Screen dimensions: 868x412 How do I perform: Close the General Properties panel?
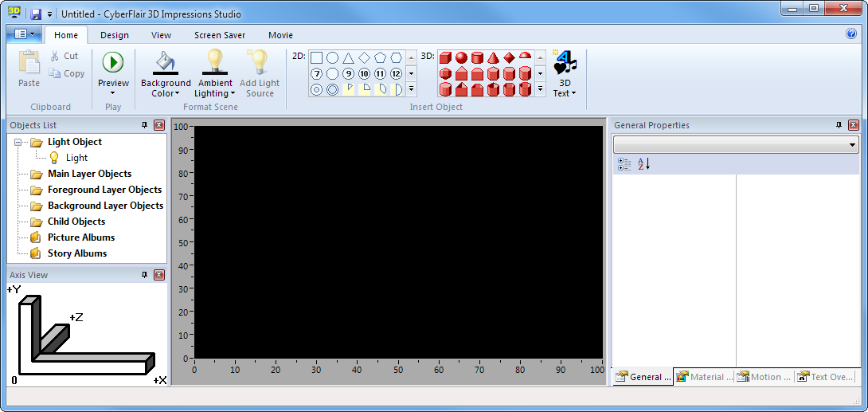tap(853, 125)
